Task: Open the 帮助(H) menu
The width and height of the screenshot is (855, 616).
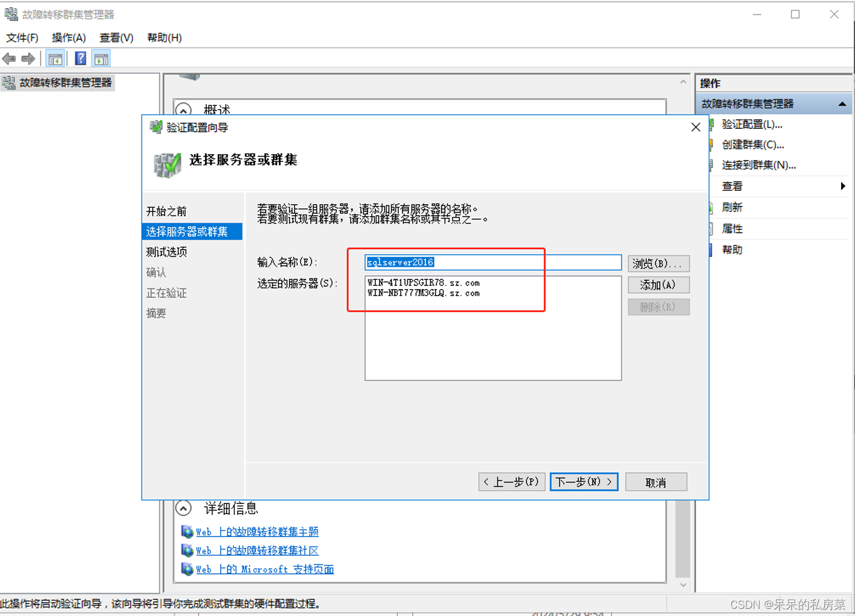Action: pyautogui.click(x=164, y=37)
